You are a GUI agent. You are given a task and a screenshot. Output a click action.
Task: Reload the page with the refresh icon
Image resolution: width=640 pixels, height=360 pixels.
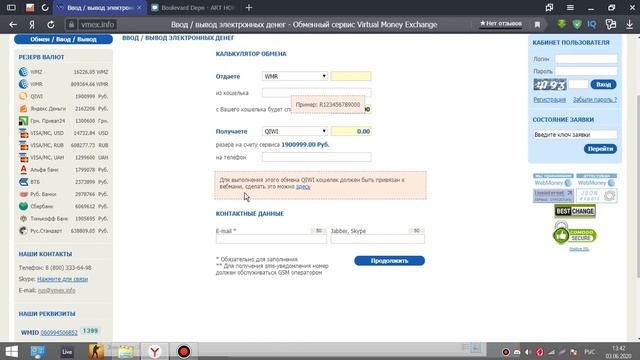(51, 24)
